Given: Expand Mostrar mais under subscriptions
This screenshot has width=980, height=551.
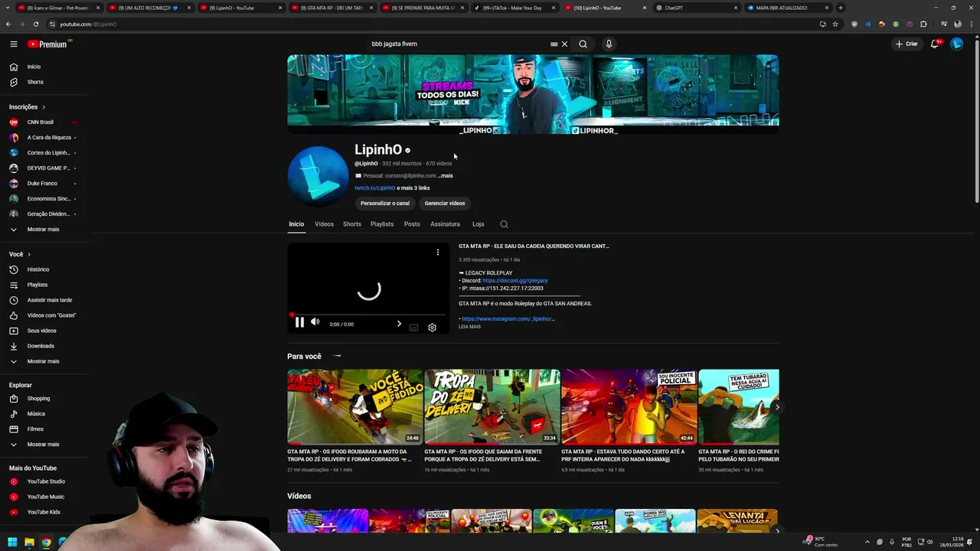Looking at the screenshot, I should 44,229.
